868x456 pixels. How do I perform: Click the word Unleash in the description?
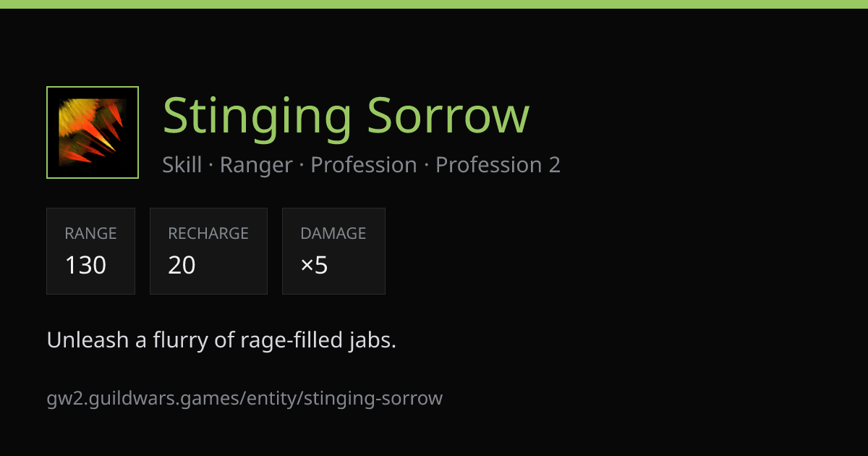(88, 340)
